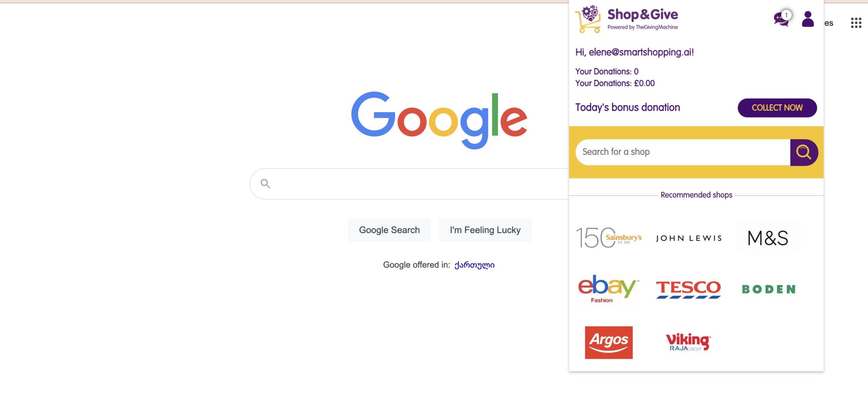Screen dimensions: 868x416
Task: Open the Viking Raja Group shop
Action: coord(688,342)
